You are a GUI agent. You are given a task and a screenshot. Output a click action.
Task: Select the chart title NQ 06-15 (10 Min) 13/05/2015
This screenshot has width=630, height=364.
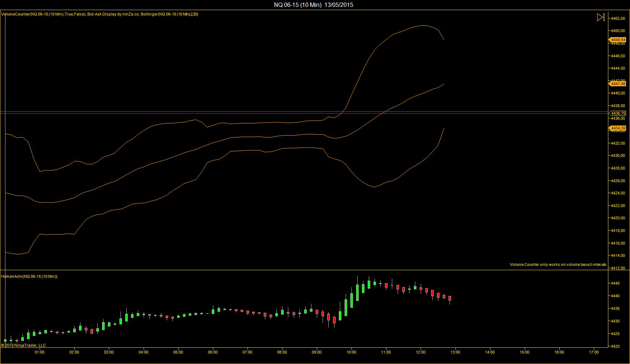(314, 5)
